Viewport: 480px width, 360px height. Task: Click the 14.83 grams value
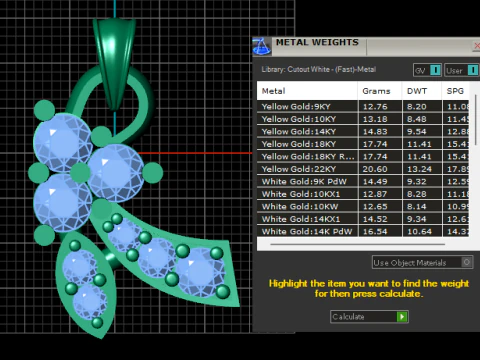coord(375,132)
